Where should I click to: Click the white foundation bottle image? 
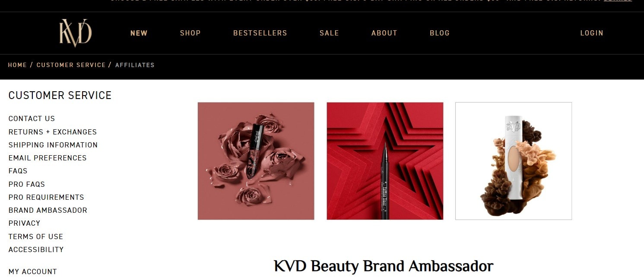pyautogui.click(x=514, y=161)
